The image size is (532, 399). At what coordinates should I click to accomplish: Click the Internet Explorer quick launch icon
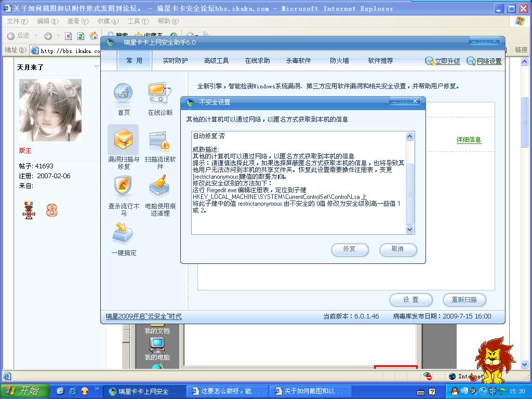click(72, 391)
